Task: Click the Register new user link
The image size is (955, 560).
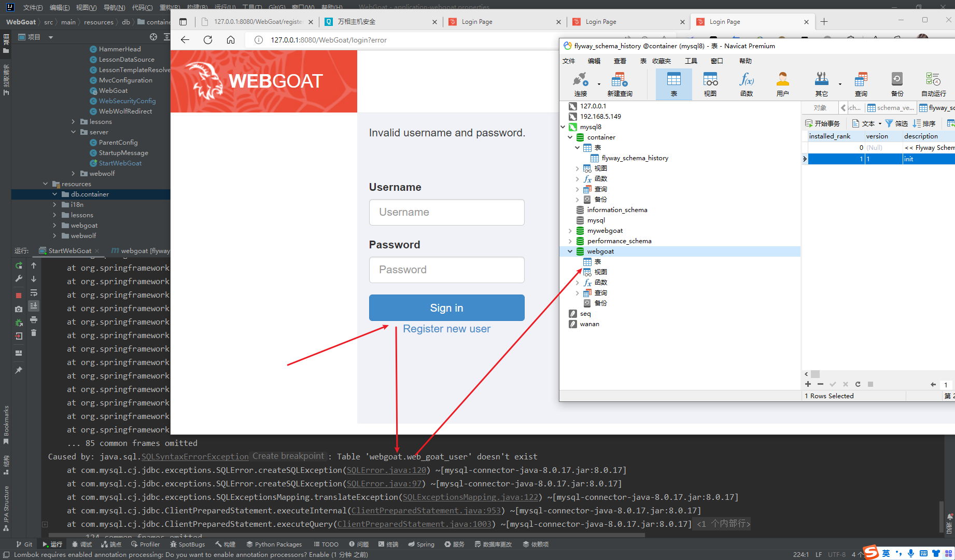Action: (446, 329)
